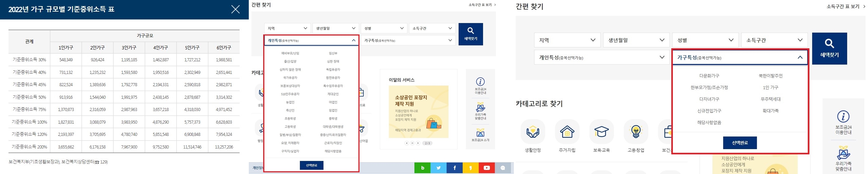Collapse the open 개인특성 dropdown
Viewport: 868px width, 174px height.
click(x=311, y=41)
